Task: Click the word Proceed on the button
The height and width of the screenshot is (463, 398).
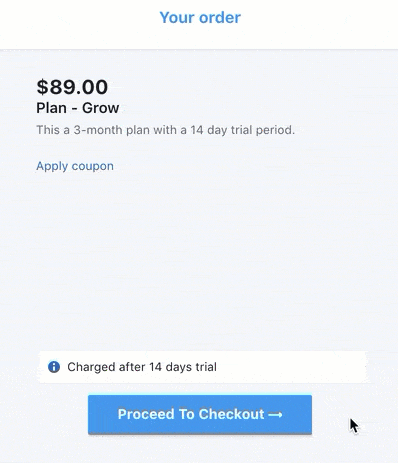Action: (146, 414)
